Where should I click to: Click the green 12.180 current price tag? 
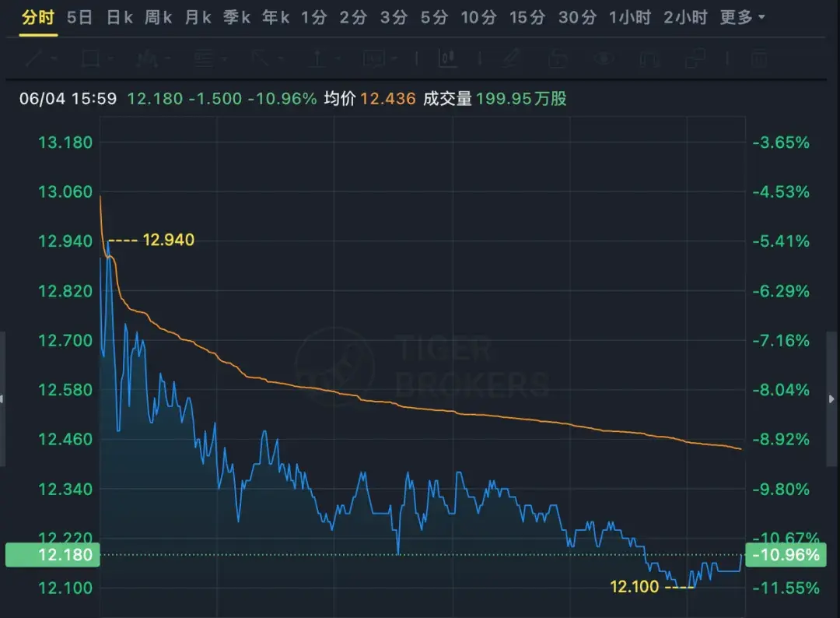[51, 555]
